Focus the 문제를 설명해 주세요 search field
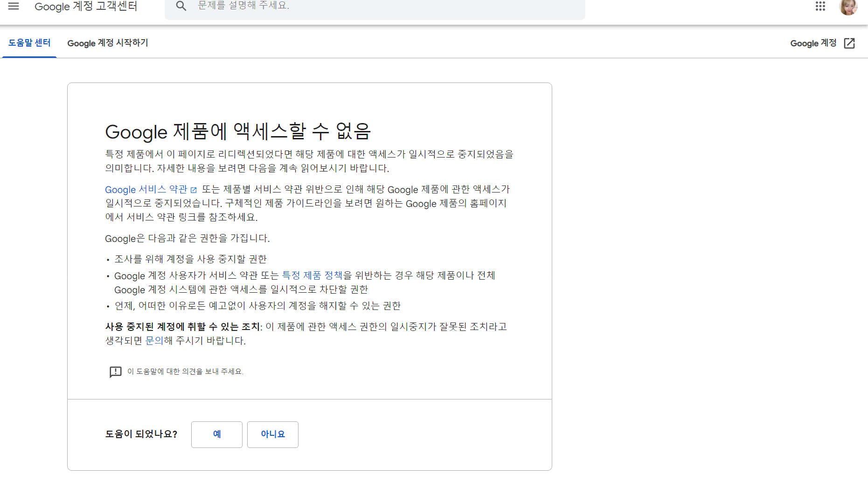The height and width of the screenshot is (488, 868). 375,7
